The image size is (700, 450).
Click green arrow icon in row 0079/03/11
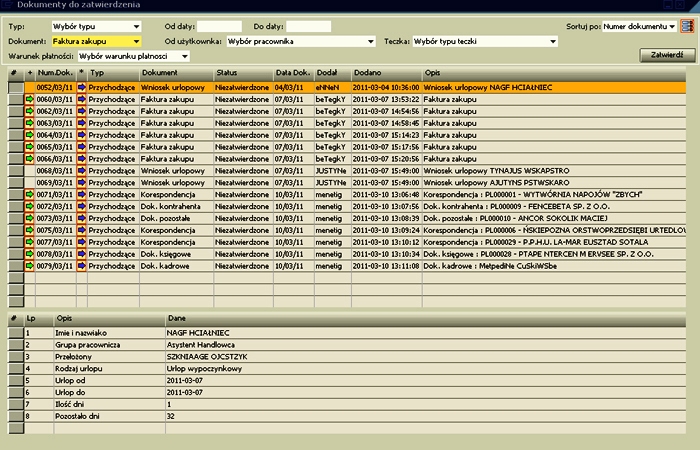(29, 266)
